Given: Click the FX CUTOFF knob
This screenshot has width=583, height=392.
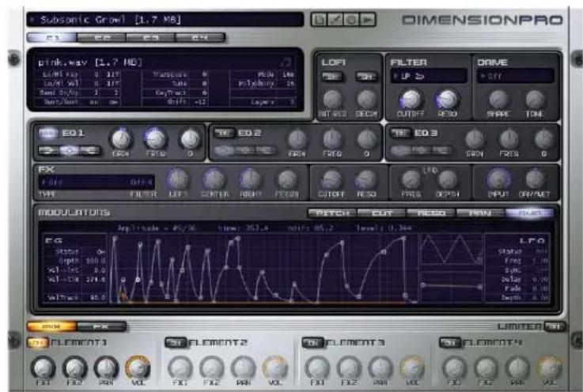Looking at the screenshot, I should [331, 180].
